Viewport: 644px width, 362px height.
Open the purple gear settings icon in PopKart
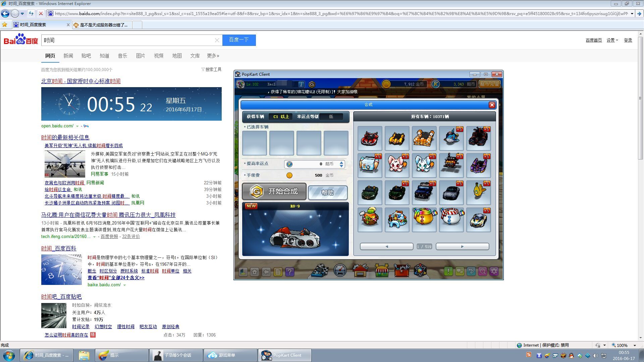tap(494, 271)
